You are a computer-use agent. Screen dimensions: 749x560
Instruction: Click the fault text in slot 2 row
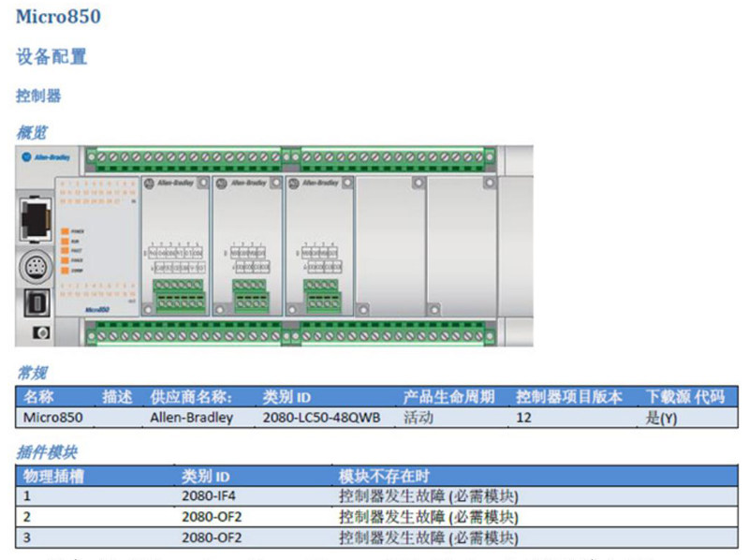pos(429,517)
